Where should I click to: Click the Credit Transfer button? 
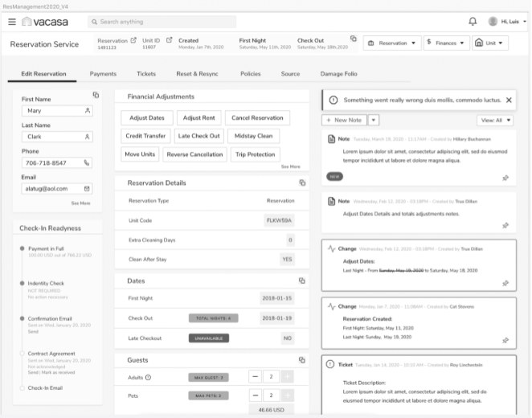[145, 136]
